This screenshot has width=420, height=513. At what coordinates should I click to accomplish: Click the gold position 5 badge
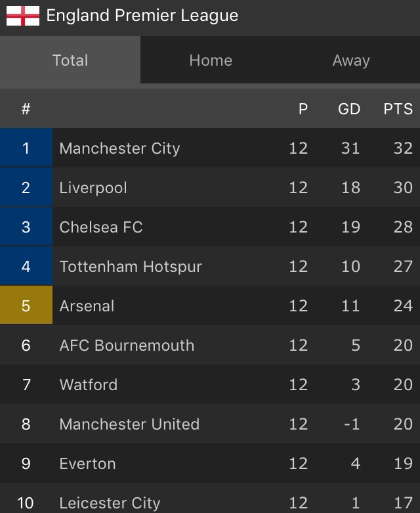(x=26, y=306)
